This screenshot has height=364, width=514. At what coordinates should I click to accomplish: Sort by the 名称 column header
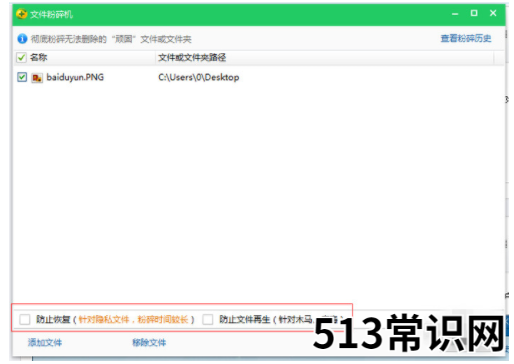point(38,57)
